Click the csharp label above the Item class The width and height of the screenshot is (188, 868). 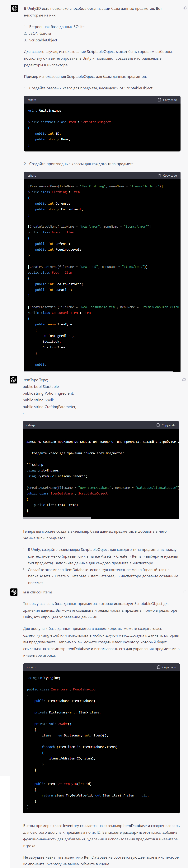32,100
